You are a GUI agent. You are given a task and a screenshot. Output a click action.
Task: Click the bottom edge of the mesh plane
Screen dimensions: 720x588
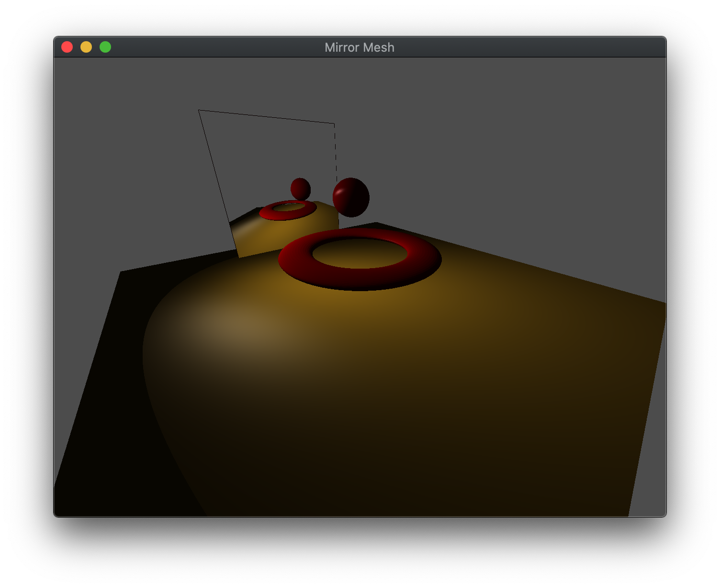pyautogui.click(x=359, y=512)
